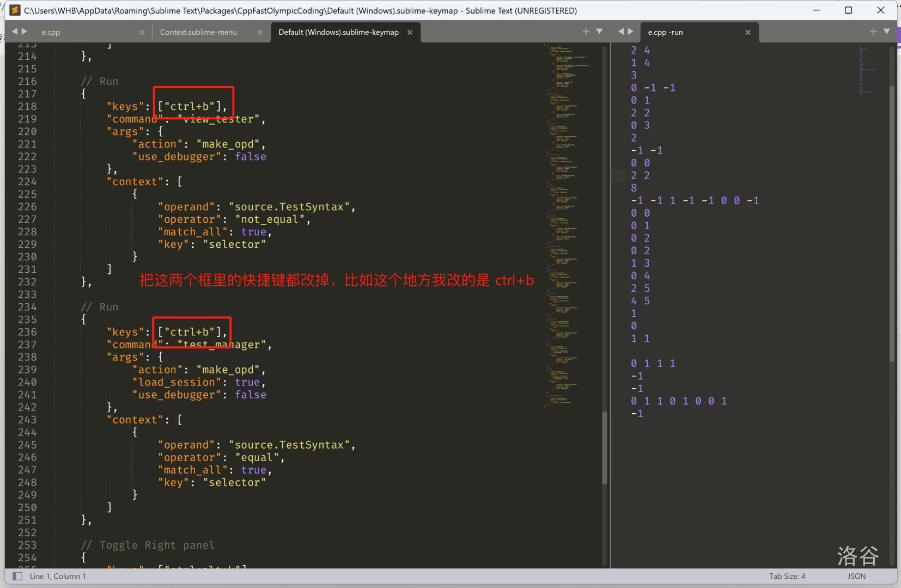Click the Sublime Text logo in title bar
The width and height of the screenshot is (901, 588).
[x=15, y=10]
